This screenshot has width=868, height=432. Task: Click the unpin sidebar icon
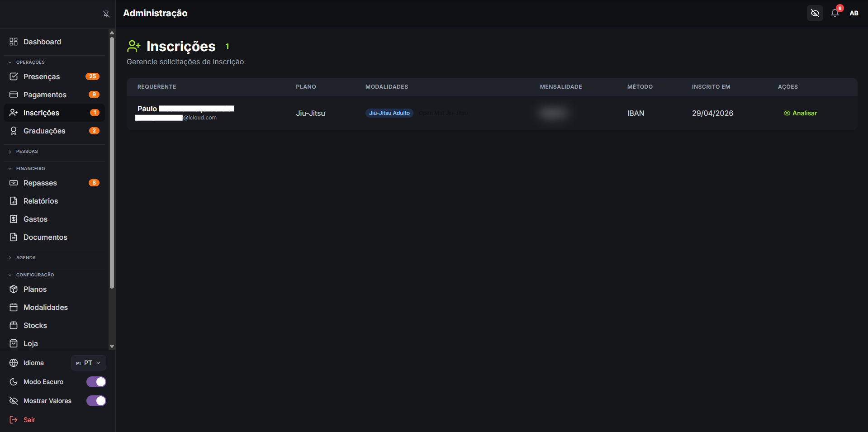(x=106, y=14)
